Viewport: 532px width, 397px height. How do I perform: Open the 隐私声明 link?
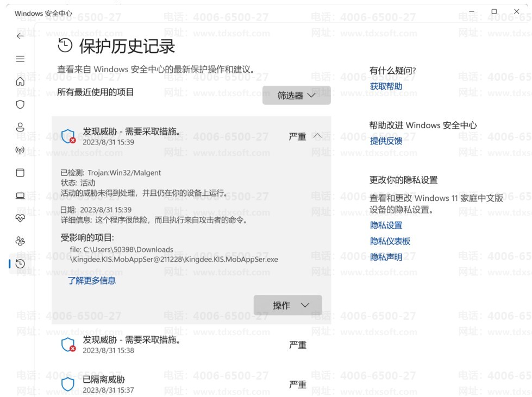[x=386, y=257]
